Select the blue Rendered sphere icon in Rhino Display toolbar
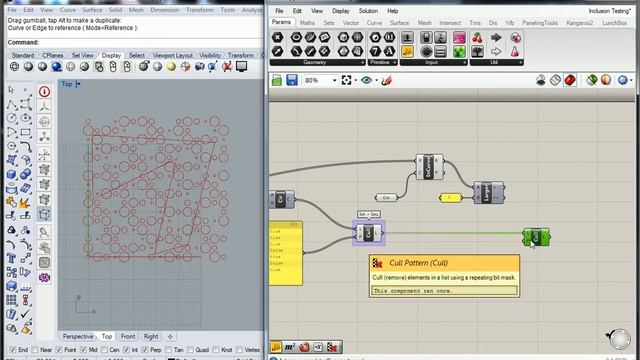The height and width of the screenshot is (360, 640). [x=56, y=67]
